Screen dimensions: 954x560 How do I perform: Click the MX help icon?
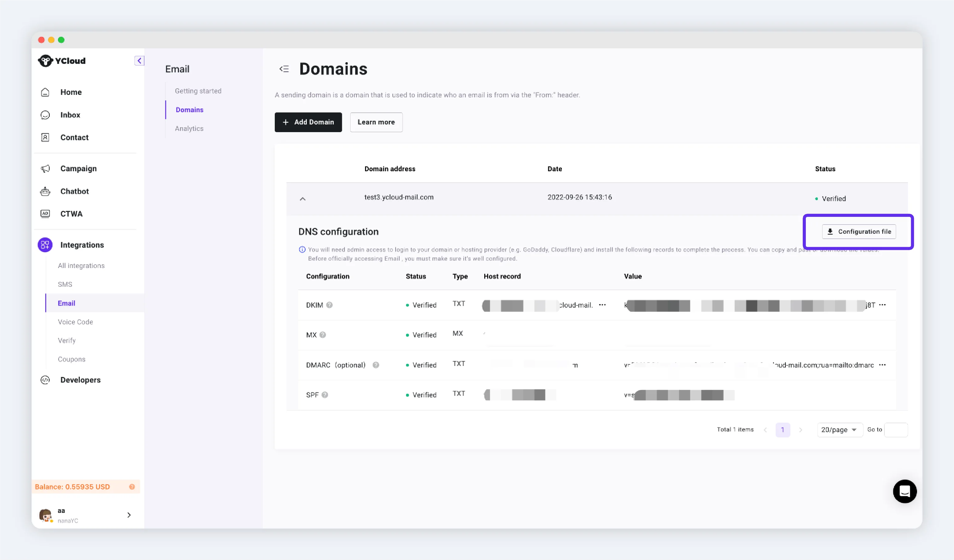pos(323,335)
